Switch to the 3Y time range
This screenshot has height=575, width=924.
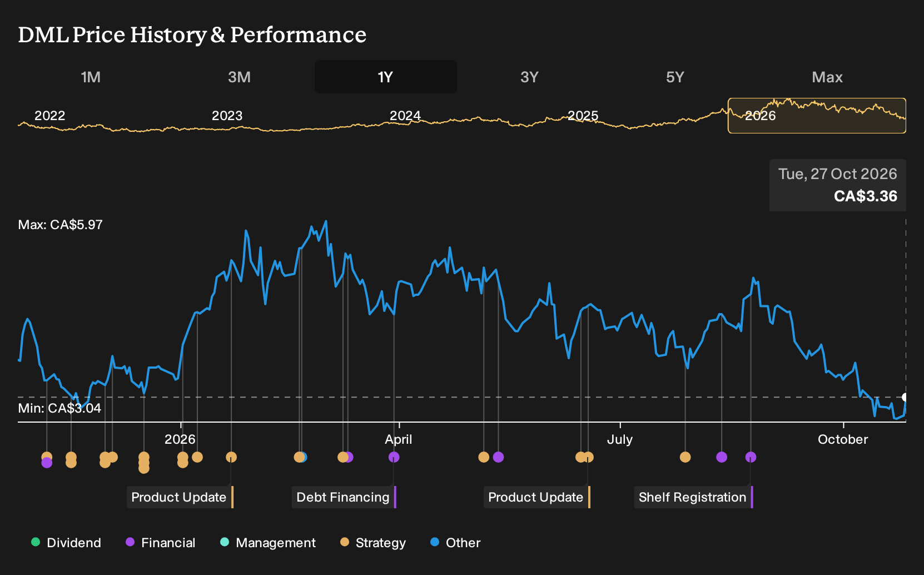pyautogui.click(x=529, y=77)
